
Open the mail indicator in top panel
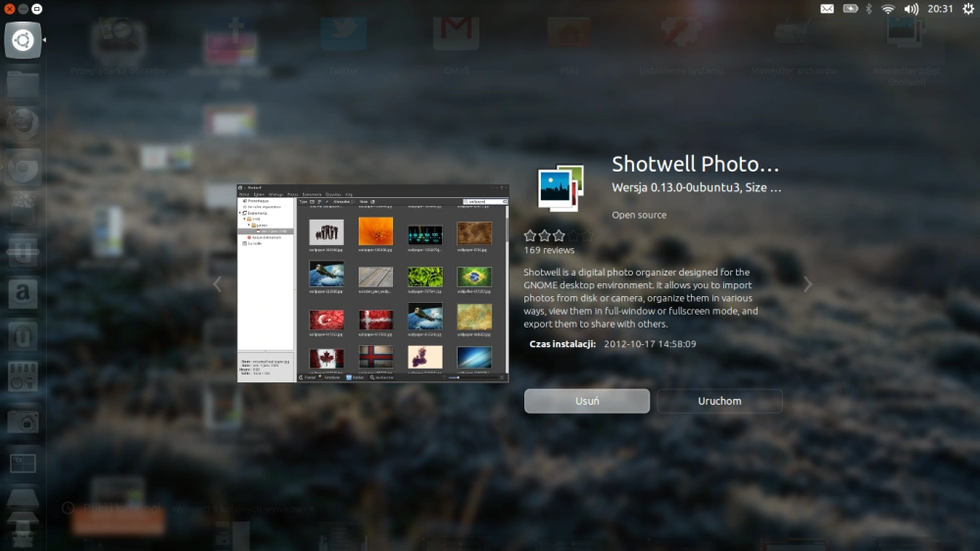point(827,9)
